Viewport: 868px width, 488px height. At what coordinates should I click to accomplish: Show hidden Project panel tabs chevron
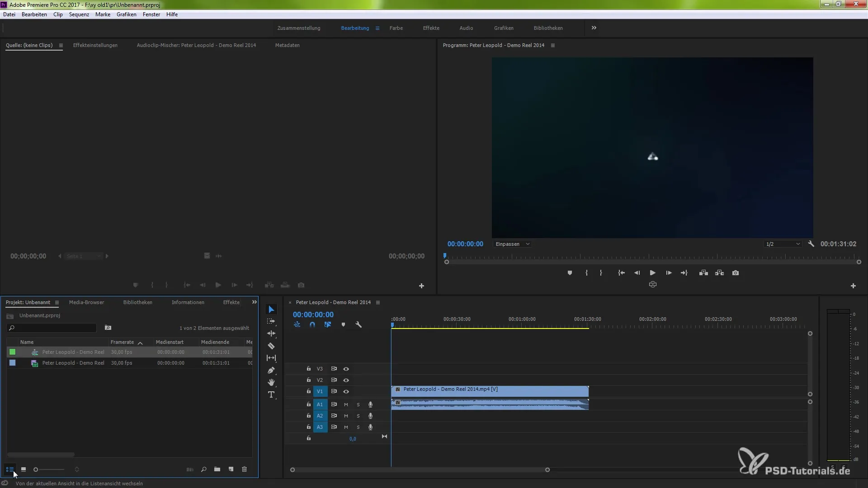coord(255,302)
